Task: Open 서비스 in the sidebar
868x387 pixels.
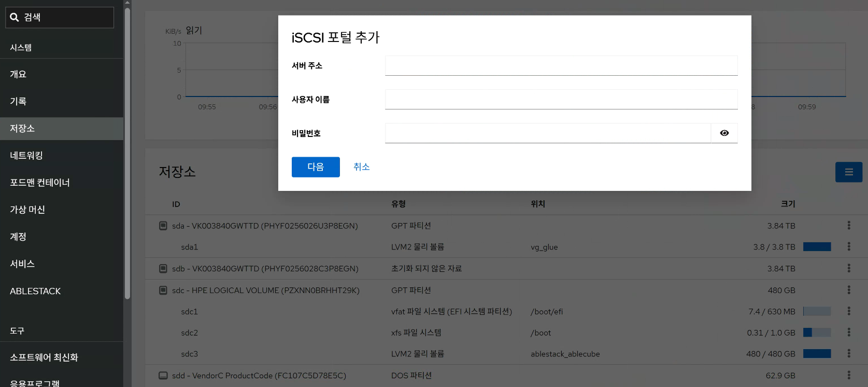Action: [62, 264]
